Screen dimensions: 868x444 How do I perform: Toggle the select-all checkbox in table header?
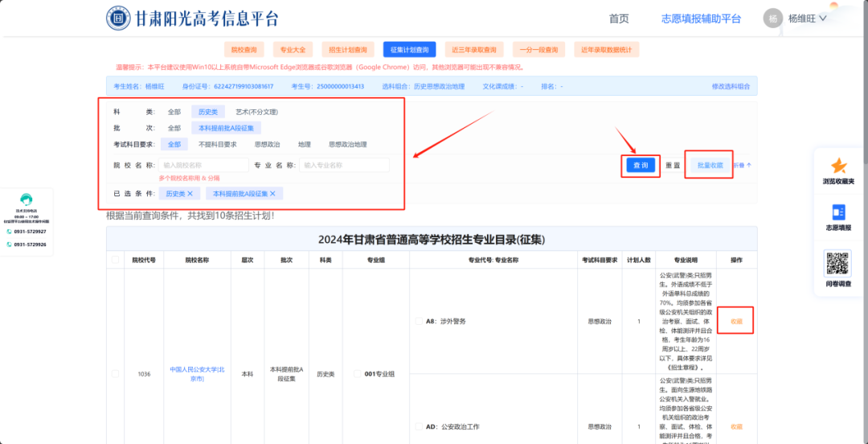115,260
